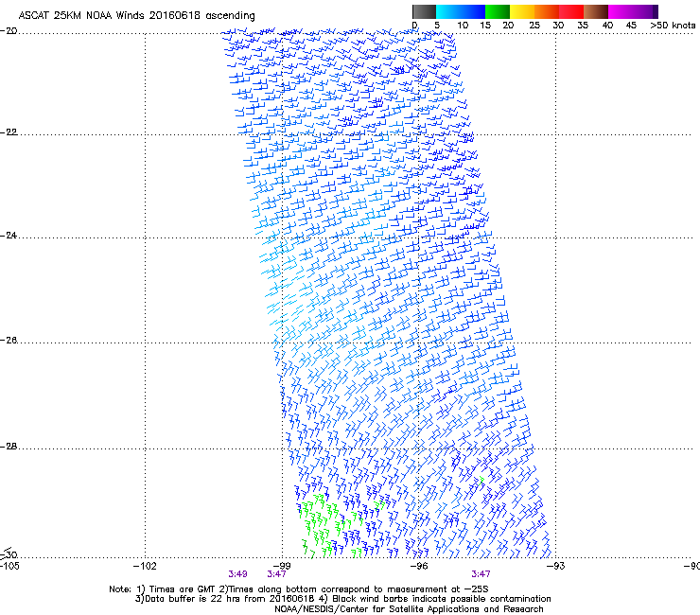This screenshot has height=615, width=700.
Task: Click the note line starting 'Note: 1) Times are GMT'
Action: coord(299,589)
